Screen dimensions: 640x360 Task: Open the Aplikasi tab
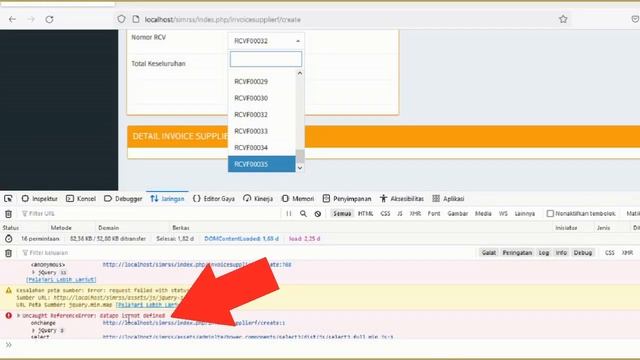click(x=448, y=199)
